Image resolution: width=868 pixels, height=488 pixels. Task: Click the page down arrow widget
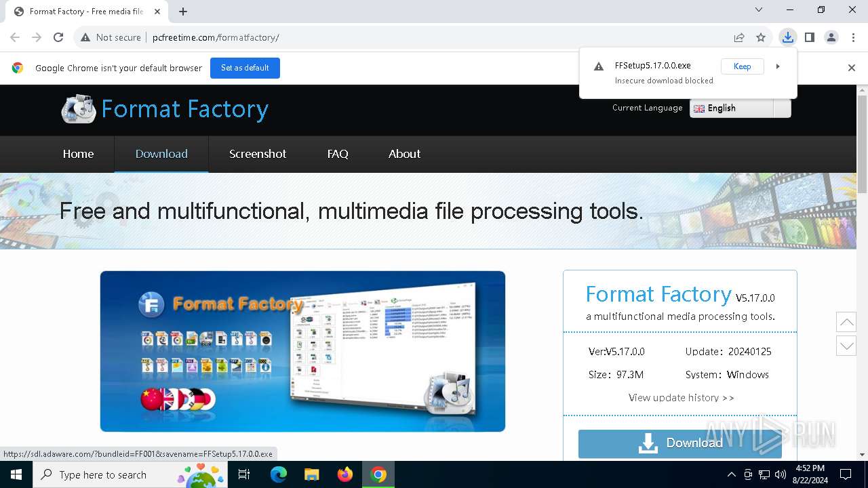point(846,346)
